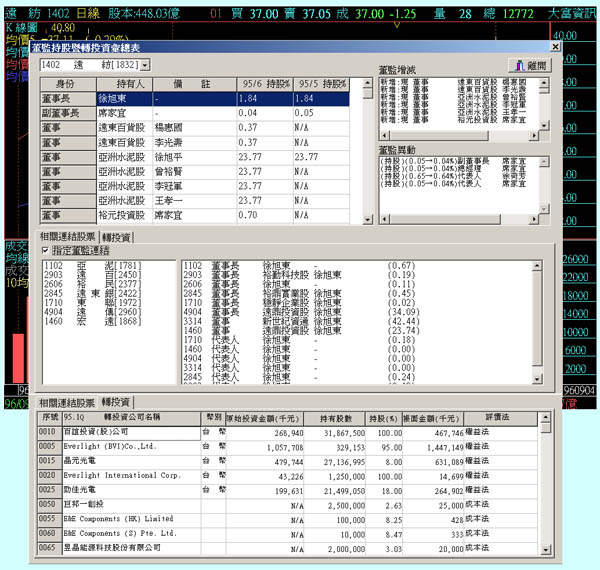Viewport: 600px width, 570px height.
Task: Select linked stock 2845 遠東銀
Action: pyautogui.click(x=93, y=293)
